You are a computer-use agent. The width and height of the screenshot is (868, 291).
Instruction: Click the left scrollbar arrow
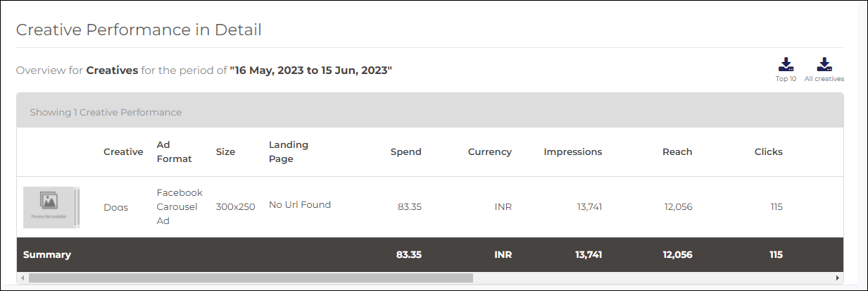23,278
